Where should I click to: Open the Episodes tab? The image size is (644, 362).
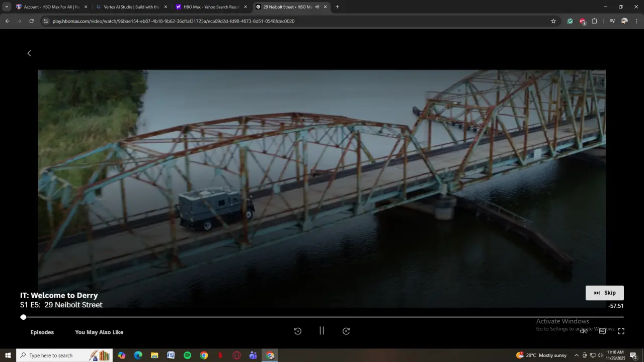pos(42,332)
